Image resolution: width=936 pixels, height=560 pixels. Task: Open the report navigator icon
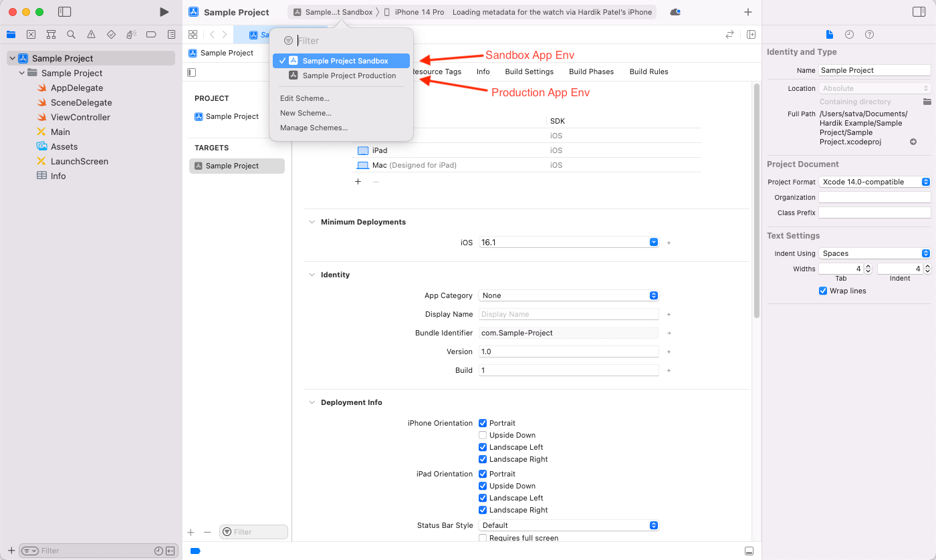[172, 35]
